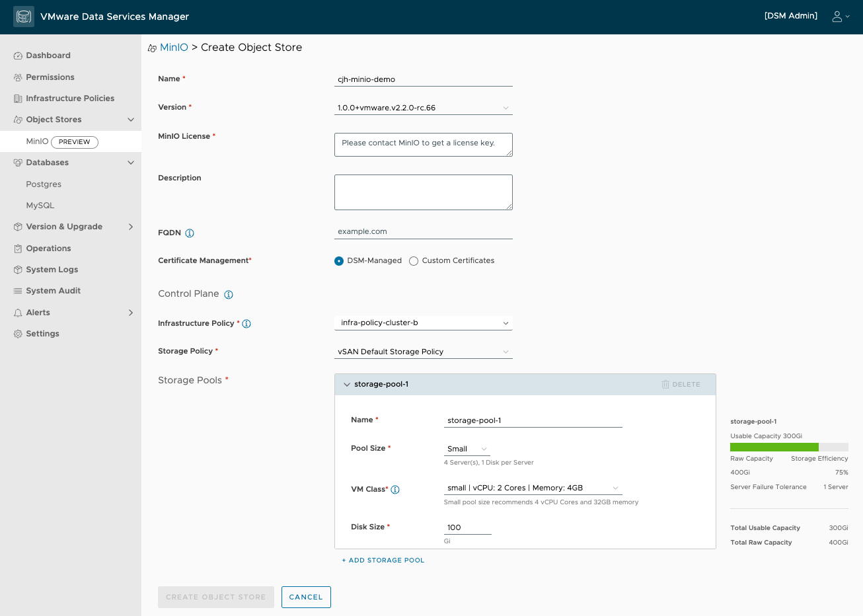
Task: Click the trash icon for storage-pool-1
Action: coord(665,384)
